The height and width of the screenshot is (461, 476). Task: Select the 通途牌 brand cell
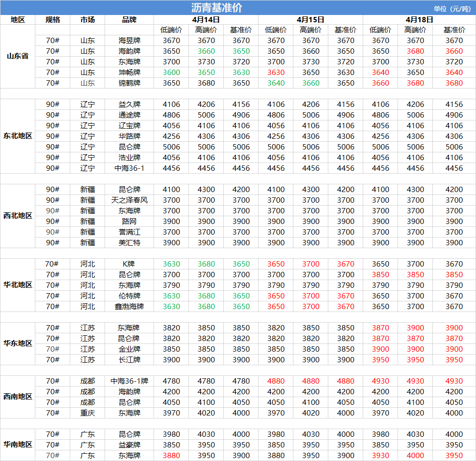click(x=129, y=115)
